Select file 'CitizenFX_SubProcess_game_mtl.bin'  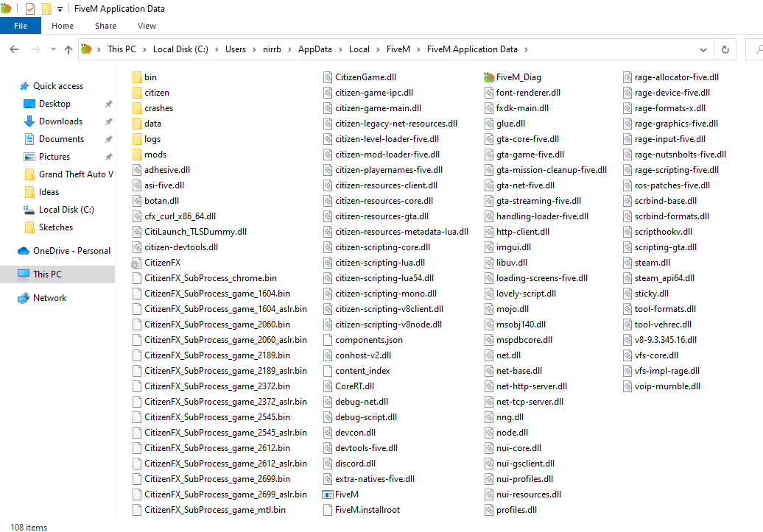pyautogui.click(x=215, y=510)
